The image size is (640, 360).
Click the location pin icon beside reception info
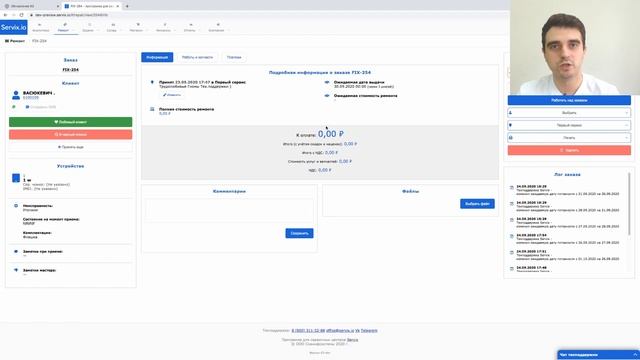(x=152, y=82)
